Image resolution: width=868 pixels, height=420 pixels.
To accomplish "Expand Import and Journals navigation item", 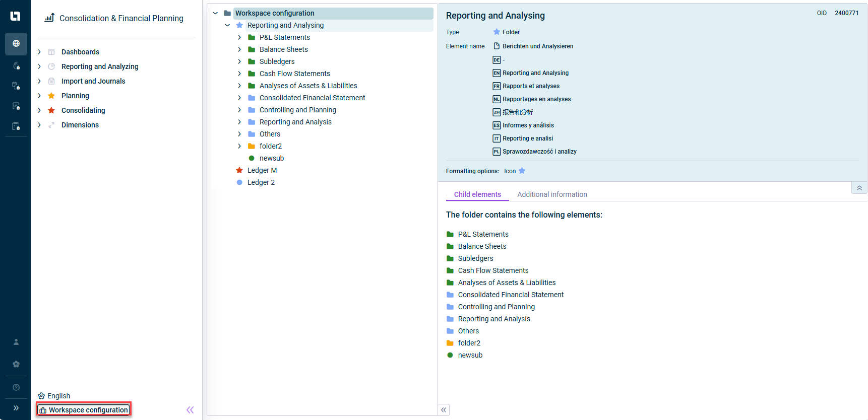I will pos(39,81).
